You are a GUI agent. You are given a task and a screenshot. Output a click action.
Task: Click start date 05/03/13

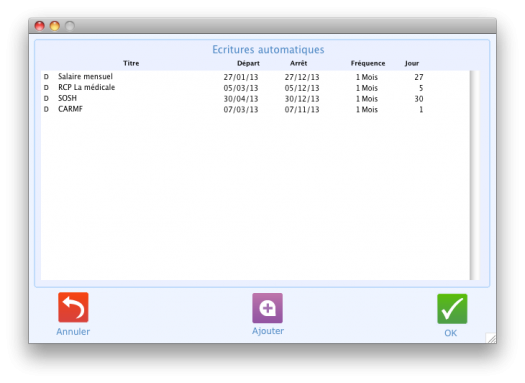(x=241, y=88)
